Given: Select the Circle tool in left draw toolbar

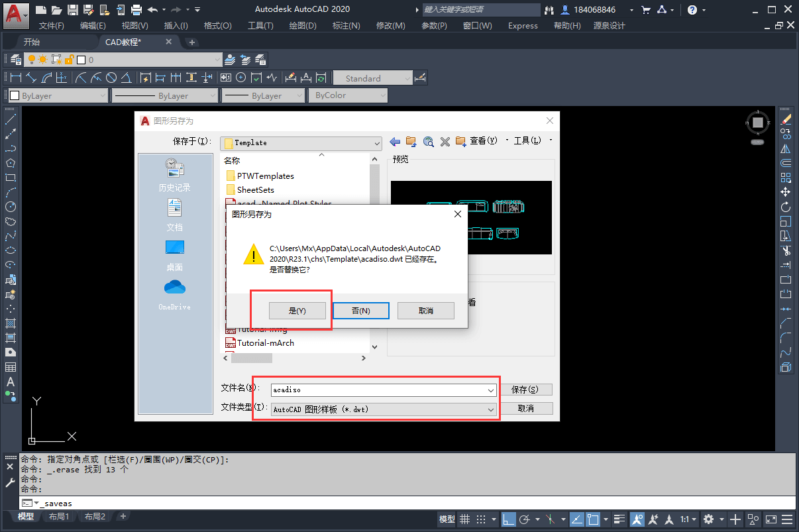Looking at the screenshot, I should [11, 207].
